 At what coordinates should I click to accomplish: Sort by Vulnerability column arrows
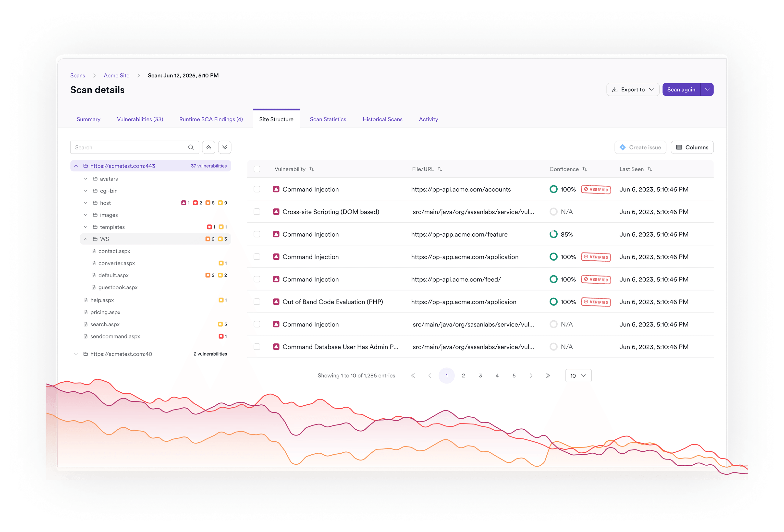[x=312, y=169]
